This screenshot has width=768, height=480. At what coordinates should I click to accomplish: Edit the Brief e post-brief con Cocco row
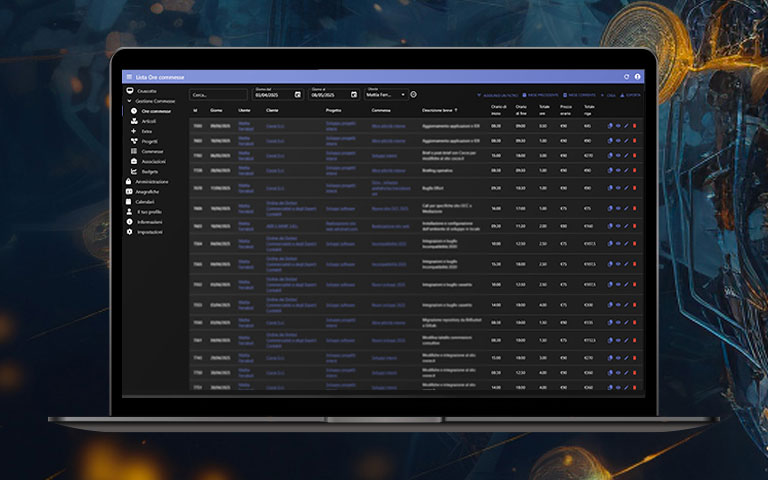click(626, 156)
